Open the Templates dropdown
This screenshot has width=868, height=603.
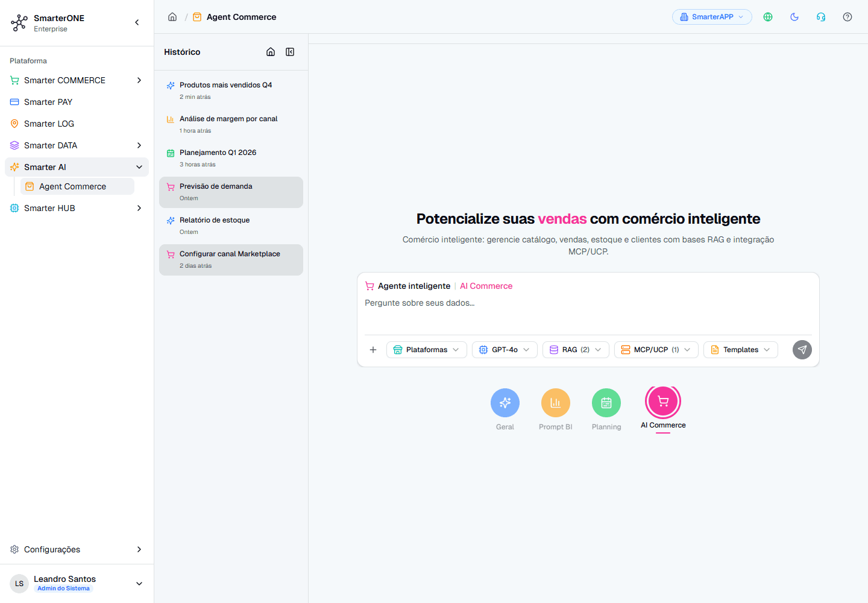click(741, 350)
